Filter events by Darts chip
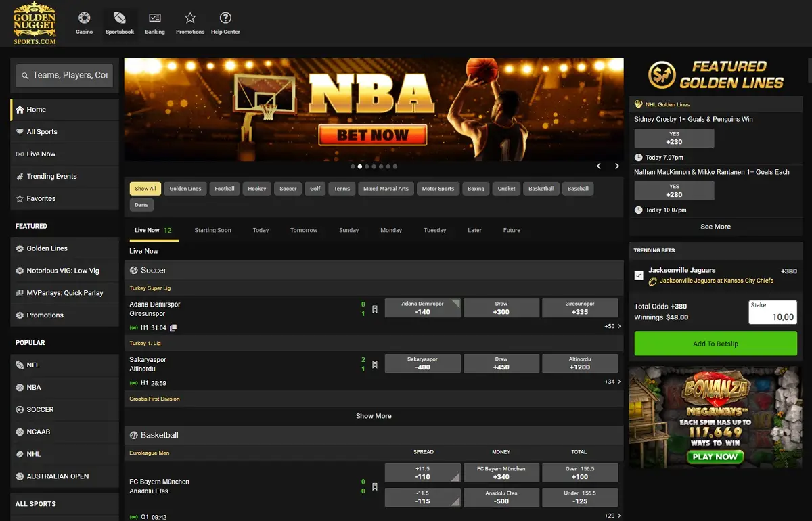 coord(141,204)
